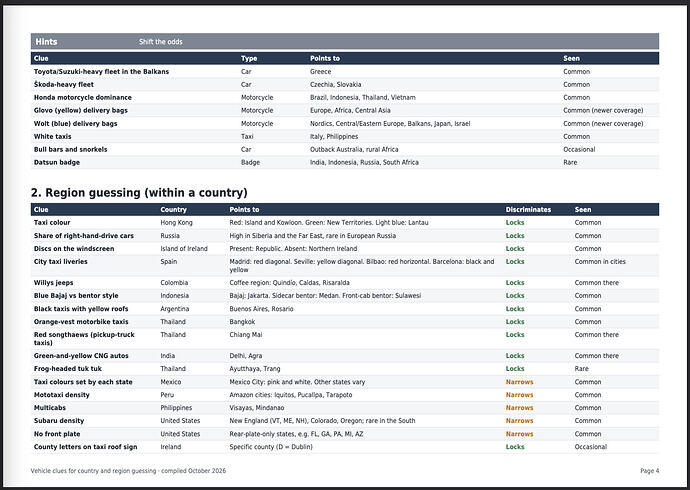This screenshot has height=490, width=690.
Task: Select 'Share of right-hand-drive cars' clue
Action: 84,236
